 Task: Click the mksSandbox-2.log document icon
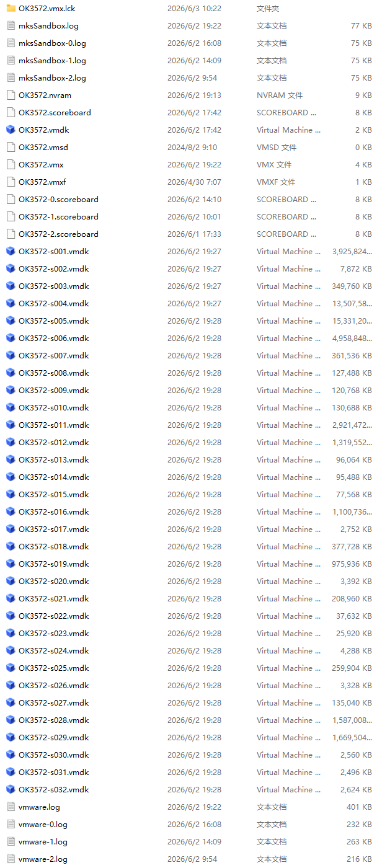point(11,78)
